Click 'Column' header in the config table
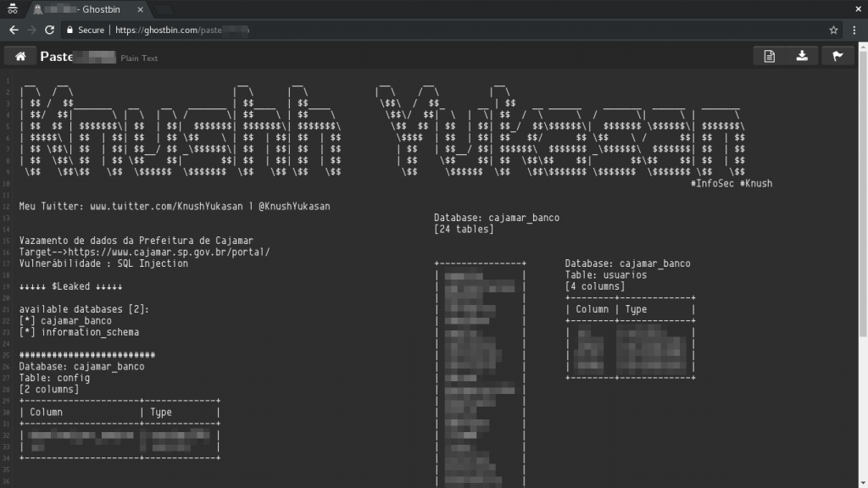This screenshot has height=488, width=868. pos(46,413)
